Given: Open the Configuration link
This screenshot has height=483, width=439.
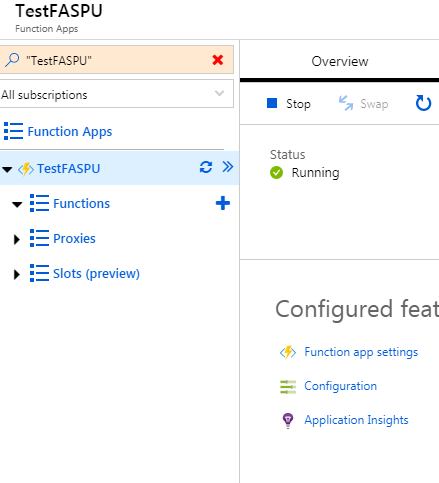Looking at the screenshot, I should 340,386.
